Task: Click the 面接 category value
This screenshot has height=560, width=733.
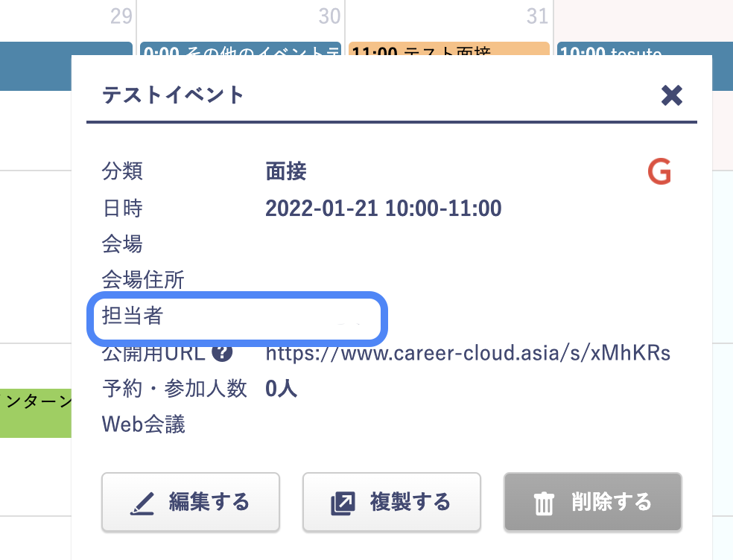Action: pos(286,172)
